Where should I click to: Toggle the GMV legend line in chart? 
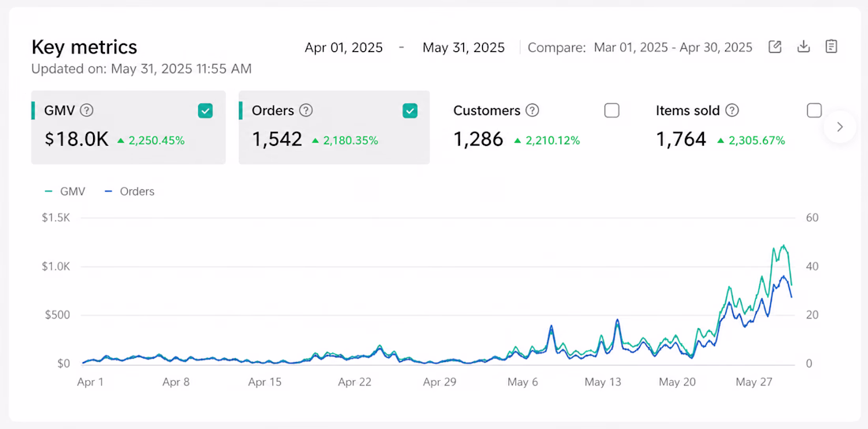coord(65,192)
